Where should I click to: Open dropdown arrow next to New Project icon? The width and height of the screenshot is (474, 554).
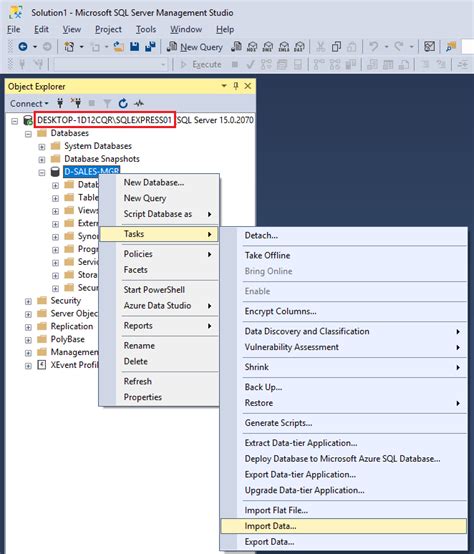tap(82, 46)
